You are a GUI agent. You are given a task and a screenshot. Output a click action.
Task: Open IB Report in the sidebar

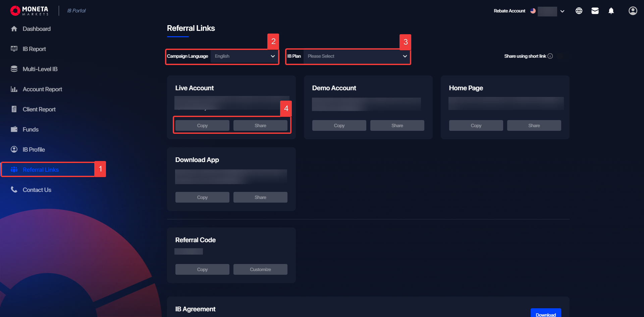[x=34, y=49]
